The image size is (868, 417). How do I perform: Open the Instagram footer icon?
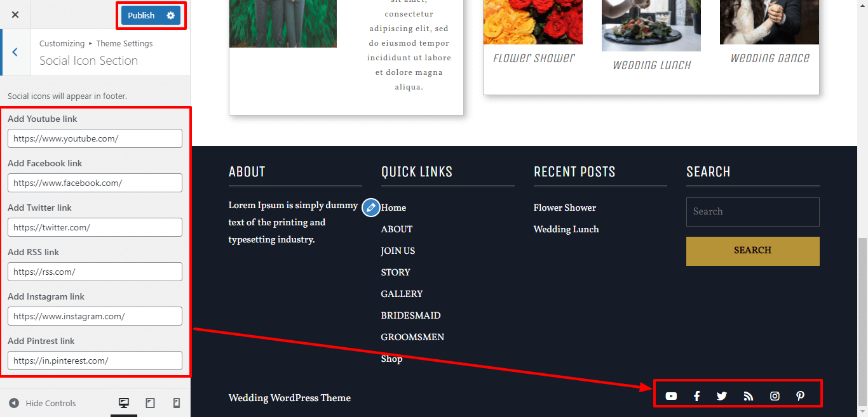point(775,396)
